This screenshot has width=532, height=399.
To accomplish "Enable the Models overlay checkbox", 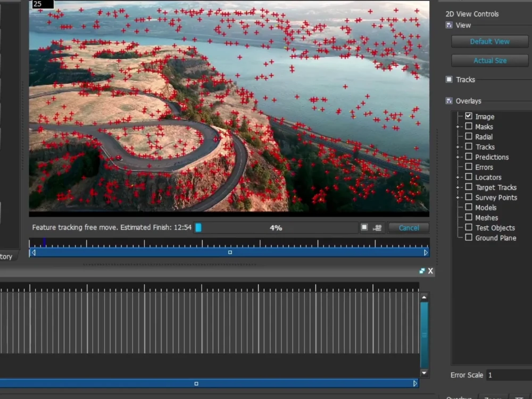I will tap(469, 207).
